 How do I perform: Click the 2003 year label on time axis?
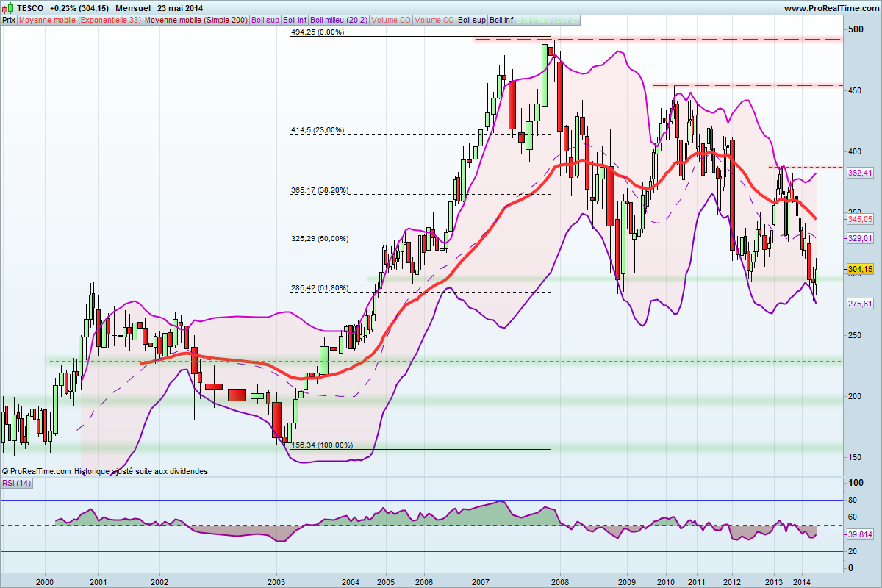(276, 581)
